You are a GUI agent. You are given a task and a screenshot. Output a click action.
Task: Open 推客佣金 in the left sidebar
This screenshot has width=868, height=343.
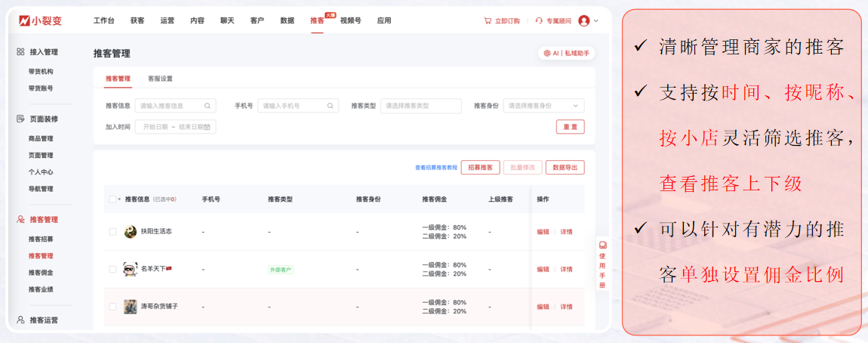point(41,273)
